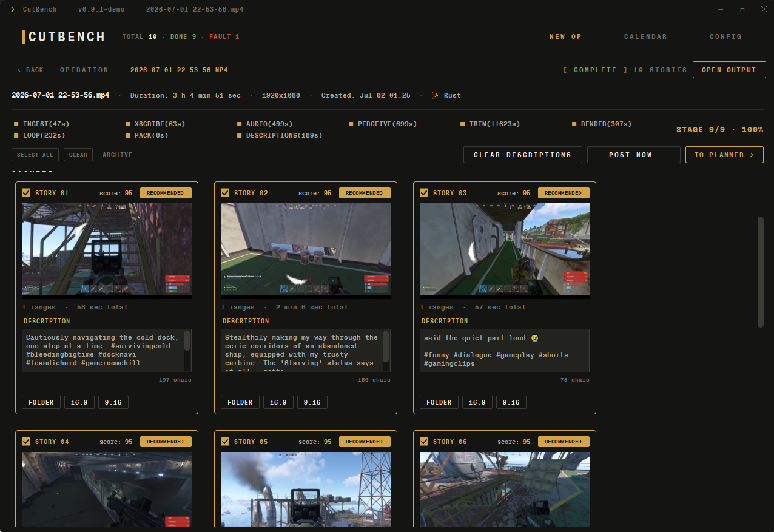Open Story 02 FOLDER
774x532 pixels.
240,402
